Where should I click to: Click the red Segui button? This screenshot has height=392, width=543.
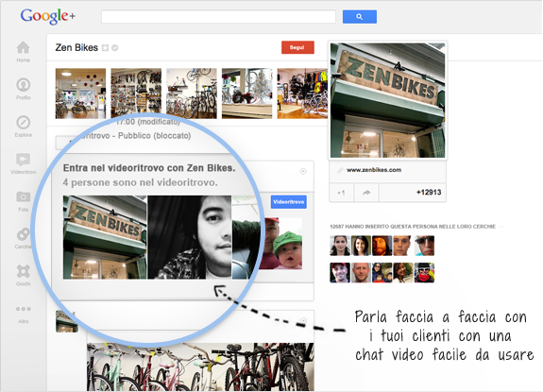[x=297, y=47]
